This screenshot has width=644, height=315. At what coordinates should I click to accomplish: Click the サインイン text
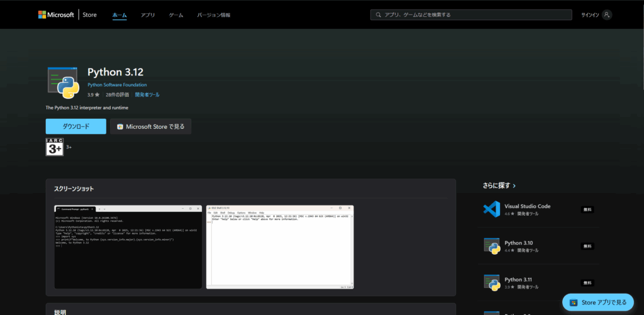pyautogui.click(x=590, y=15)
